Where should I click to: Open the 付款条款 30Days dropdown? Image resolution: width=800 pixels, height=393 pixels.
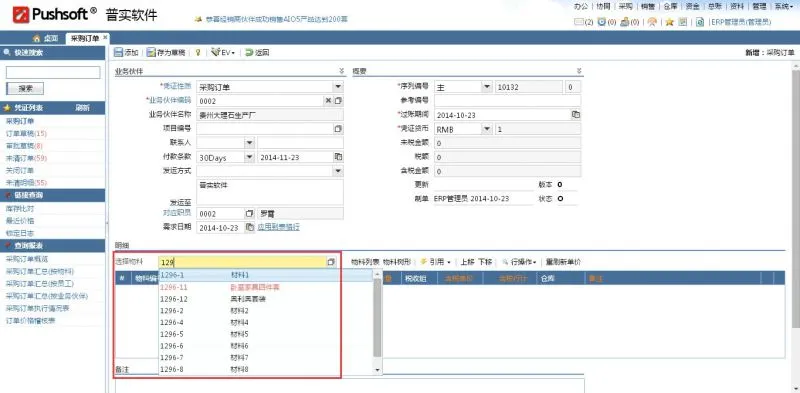pos(249,157)
